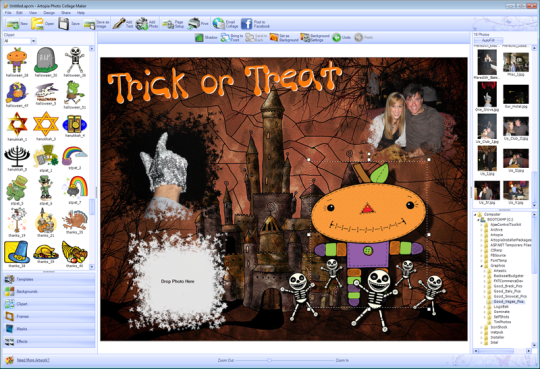Image resolution: width=540 pixels, height=369 pixels.
Task: Switch to the Templates panel
Action: pos(49,279)
